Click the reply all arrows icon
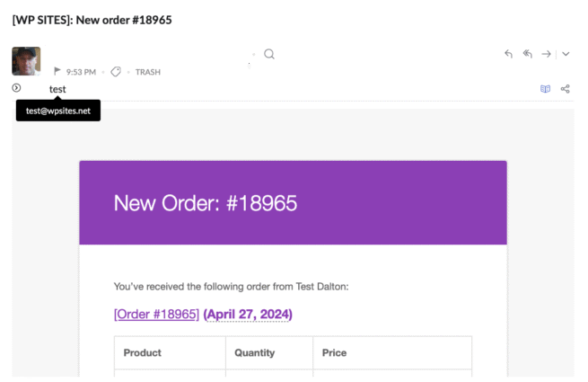This screenshot has height=382, width=588. pos(528,54)
